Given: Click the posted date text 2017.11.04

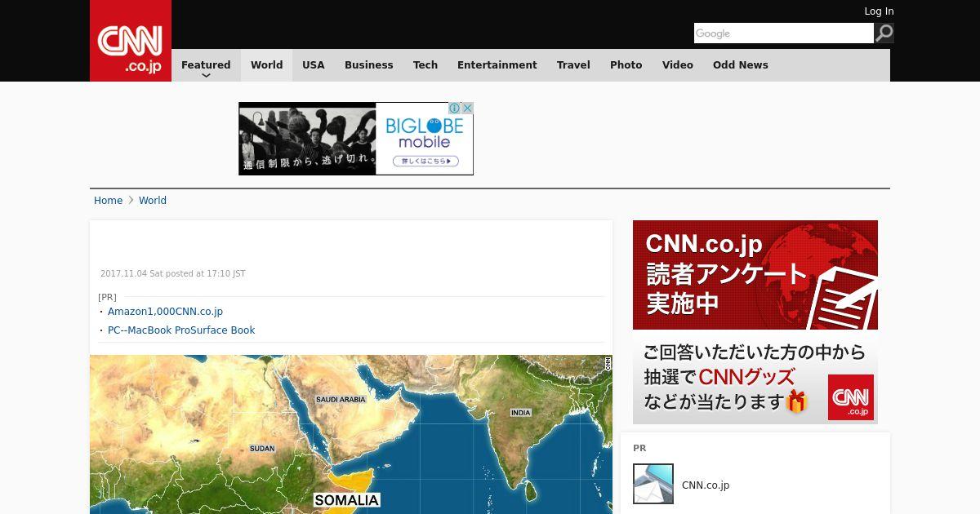Looking at the screenshot, I should click(x=172, y=274).
